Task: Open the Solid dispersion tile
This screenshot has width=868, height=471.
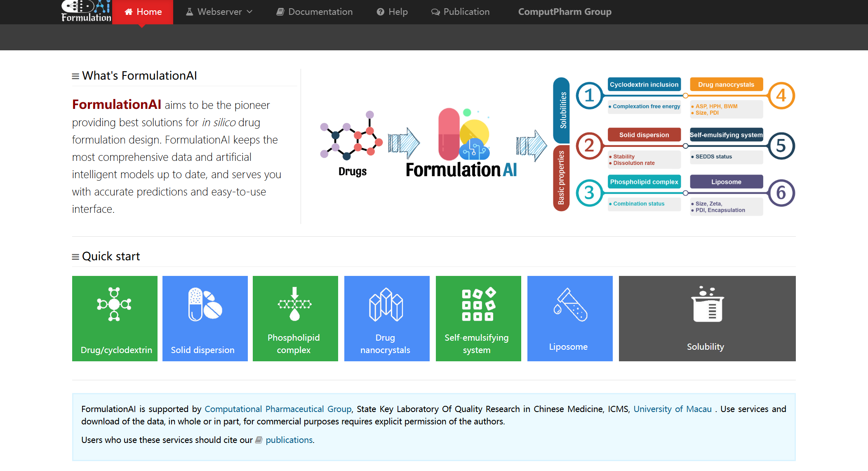Action: coord(205,318)
